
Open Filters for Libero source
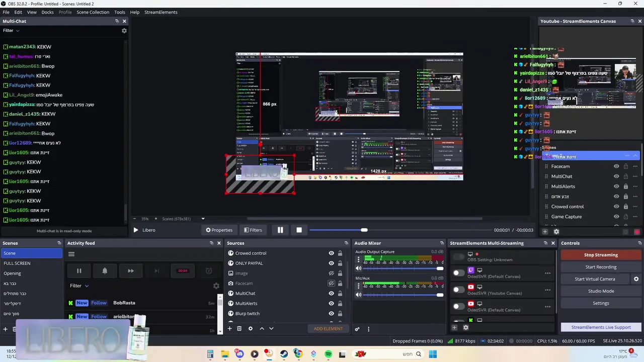pyautogui.click(x=253, y=230)
